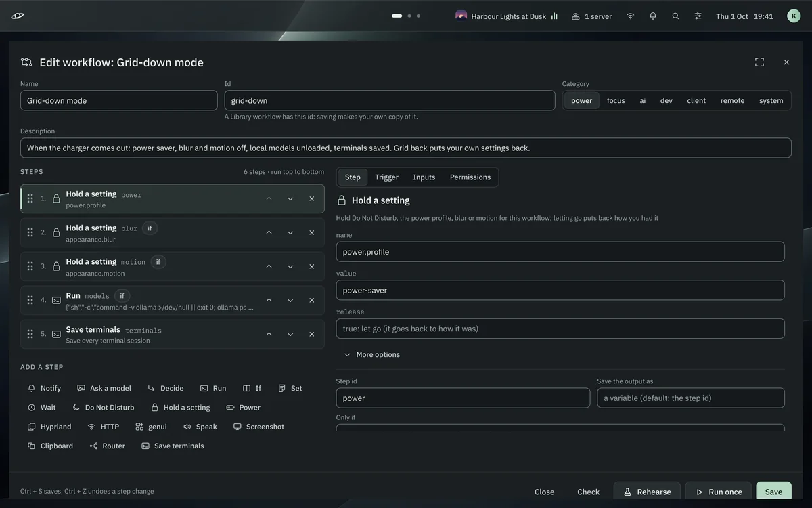
Task: Move the Save terminals step up
Action: click(x=269, y=334)
